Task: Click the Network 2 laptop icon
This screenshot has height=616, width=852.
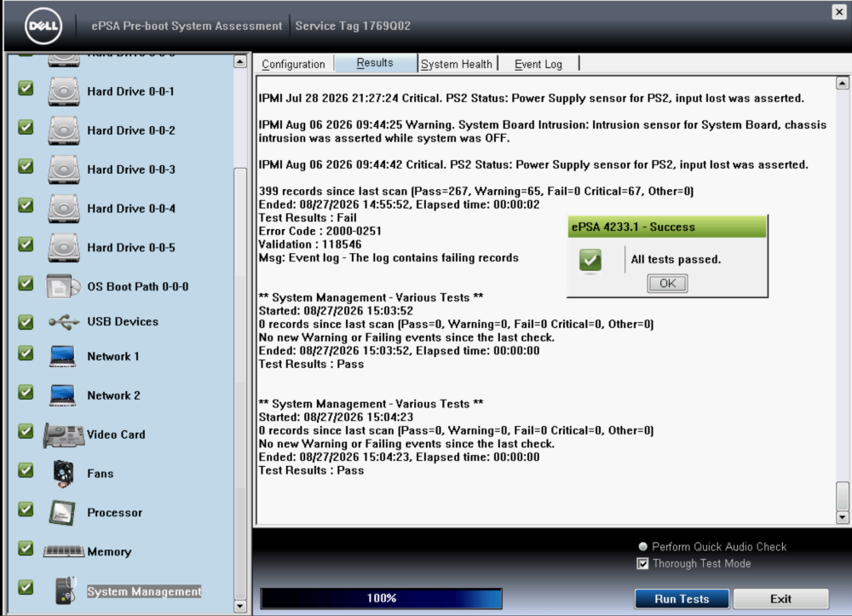Action: point(62,395)
